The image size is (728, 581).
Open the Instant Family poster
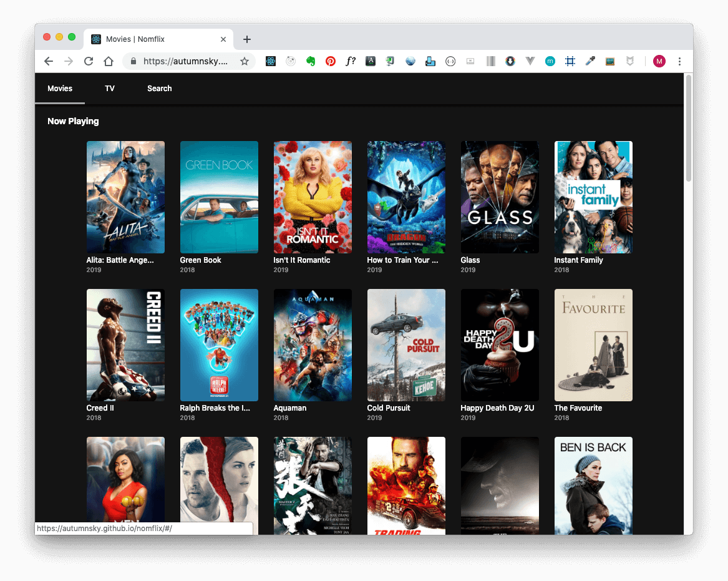click(593, 197)
